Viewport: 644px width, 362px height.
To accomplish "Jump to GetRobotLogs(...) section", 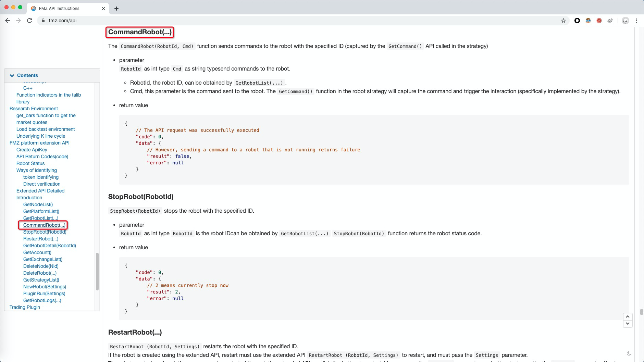I will pyautogui.click(x=42, y=300).
